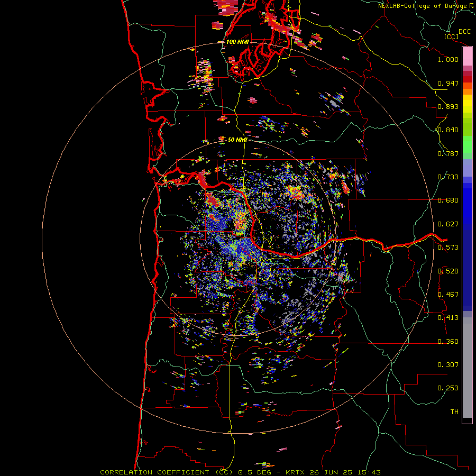Click the bright green band of the color scale
Viewport: 476px width, 476px height.
point(467,144)
